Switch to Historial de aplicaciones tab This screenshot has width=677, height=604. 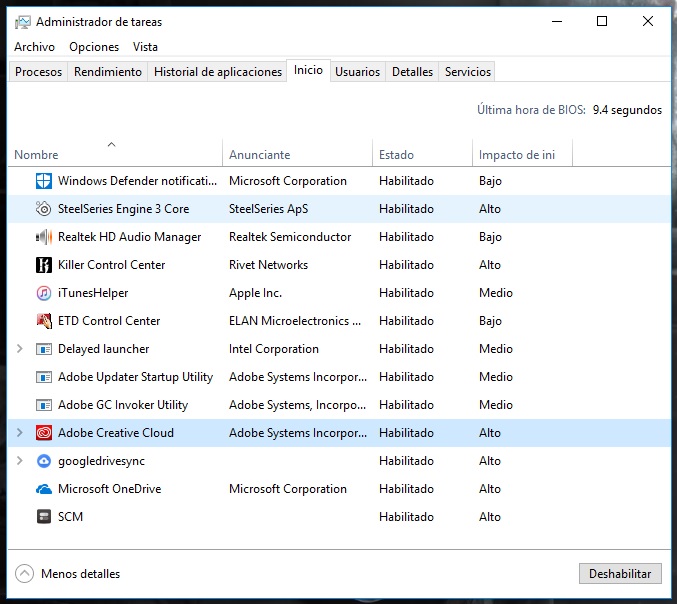point(218,72)
